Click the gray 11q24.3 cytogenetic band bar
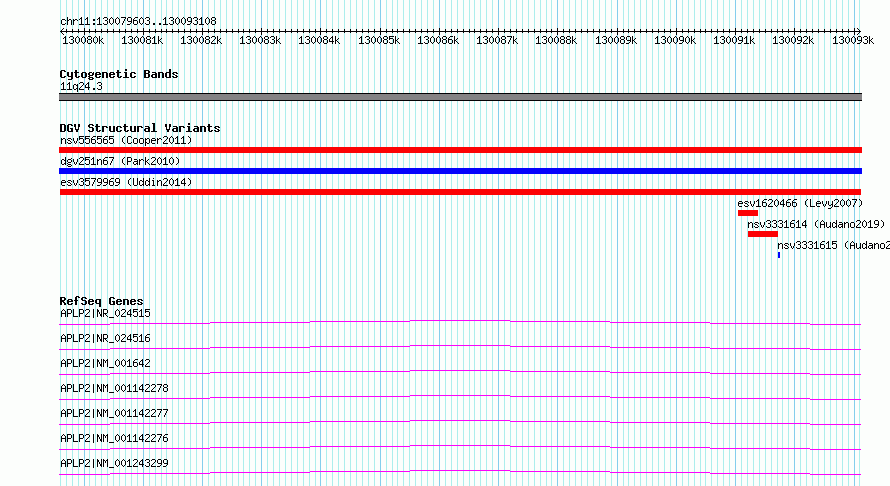The image size is (890, 486). 460,97
